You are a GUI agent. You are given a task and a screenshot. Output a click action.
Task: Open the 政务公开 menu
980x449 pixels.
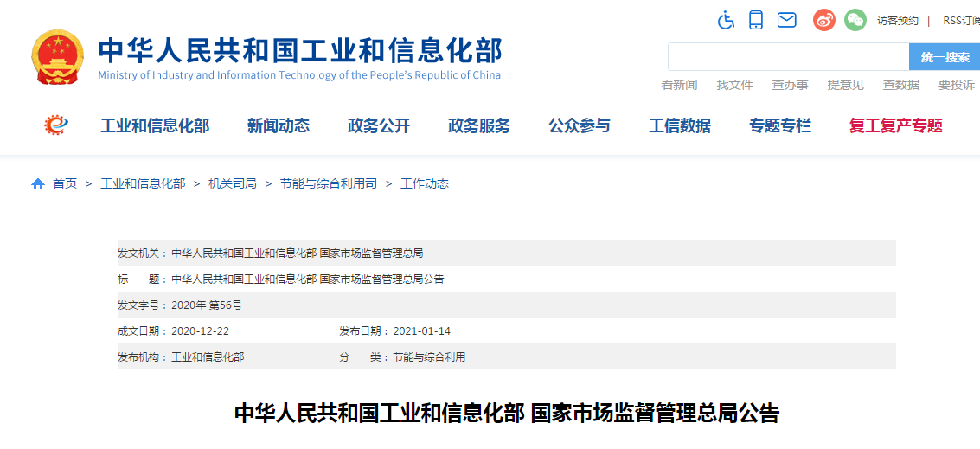click(x=378, y=126)
